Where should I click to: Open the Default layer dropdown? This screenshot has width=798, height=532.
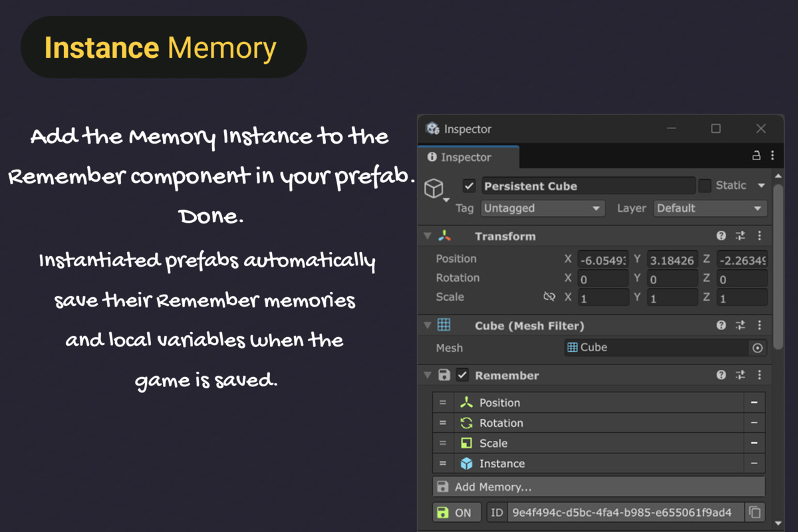pyautogui.click(x=710, y=208)
